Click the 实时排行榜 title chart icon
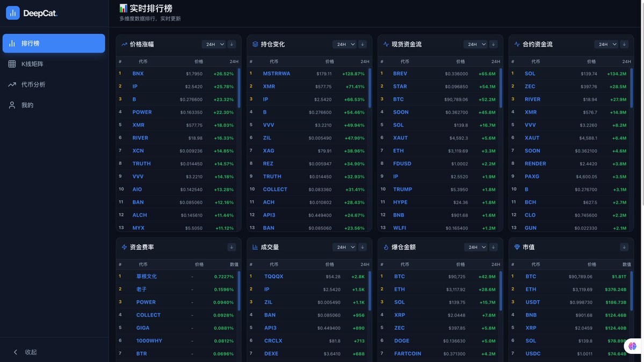 click(x=123, y=8)
